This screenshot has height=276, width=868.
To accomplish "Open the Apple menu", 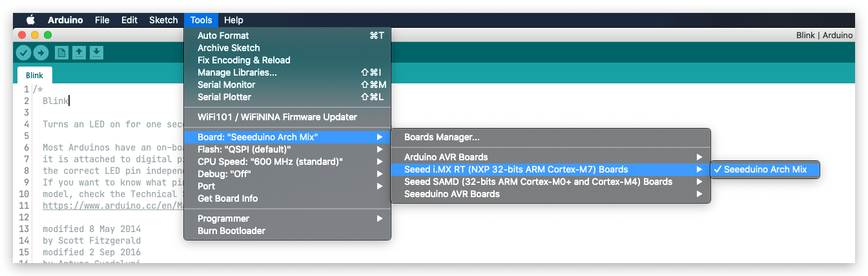I will (30, 20).
